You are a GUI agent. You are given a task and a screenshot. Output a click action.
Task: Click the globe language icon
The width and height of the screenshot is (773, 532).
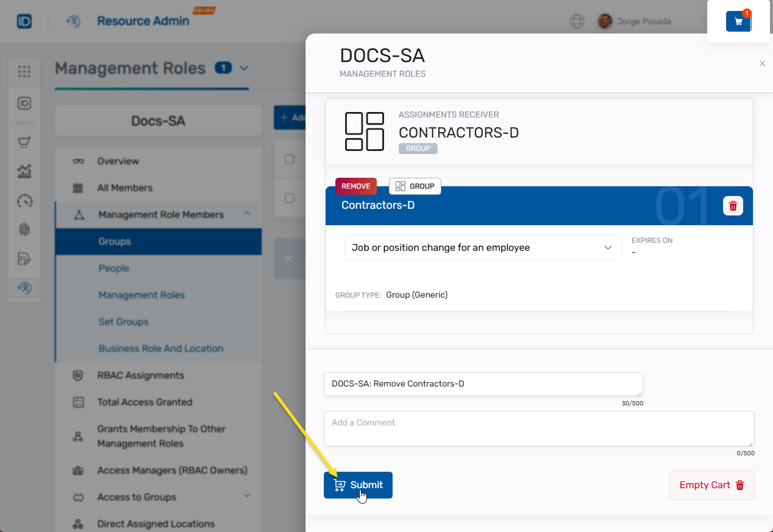[576, 21]
